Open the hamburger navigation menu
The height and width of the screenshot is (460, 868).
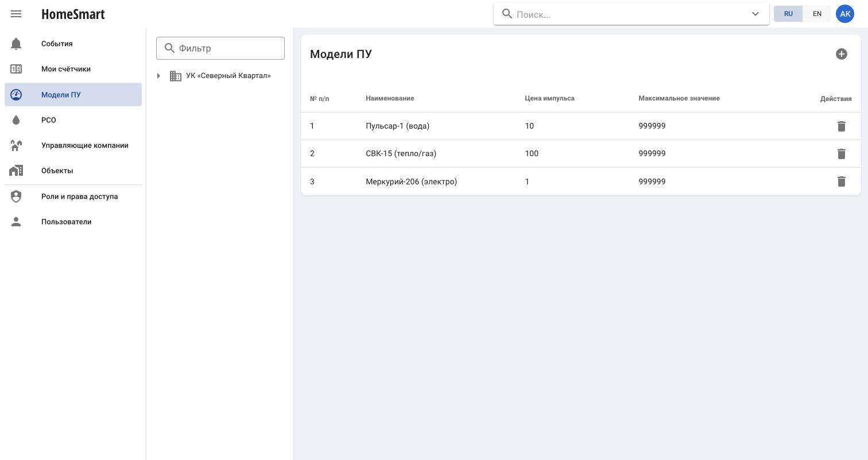coord(16,14)
